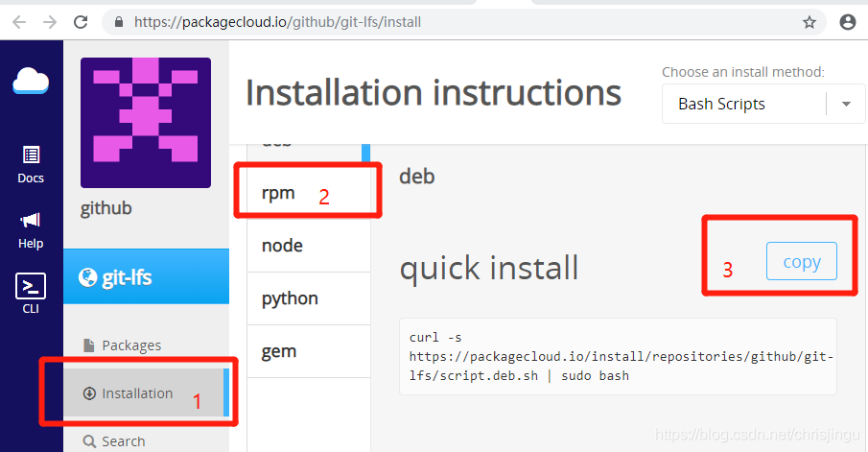
Task: Click the 'Installation instructions' title
Action: [x=434, y=92]
